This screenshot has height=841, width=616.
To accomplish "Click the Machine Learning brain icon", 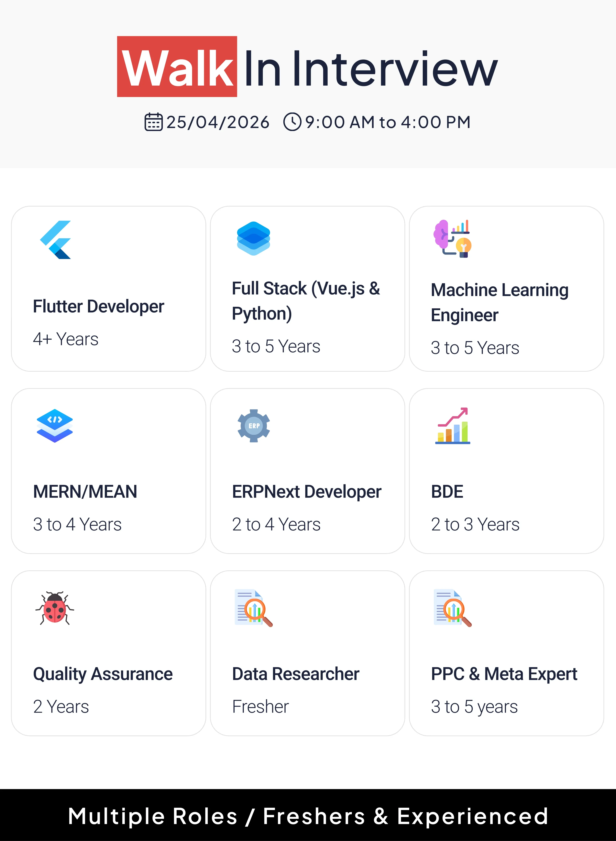I will (452, 239).
